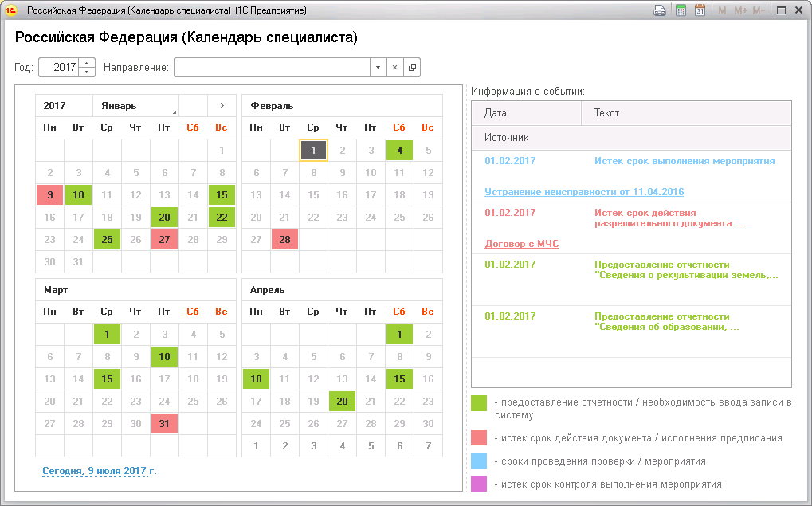Image resolution: width=812 pixels, height=506 pixels.
Task: Select March 1 green date
Action: [x=108, y=334]
